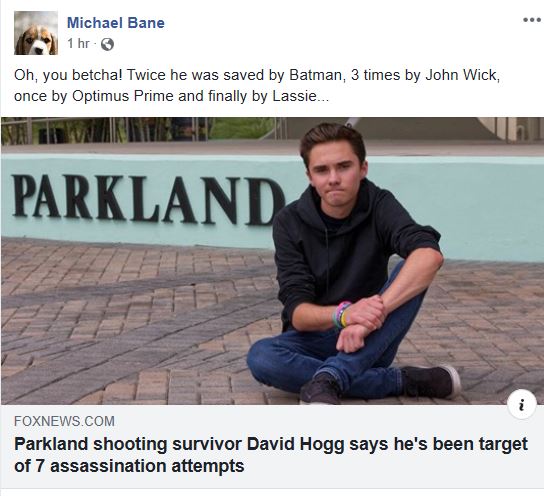
Task: Open the Parkland article preview image
Action: pyautogui.click(x=272, y=261)
